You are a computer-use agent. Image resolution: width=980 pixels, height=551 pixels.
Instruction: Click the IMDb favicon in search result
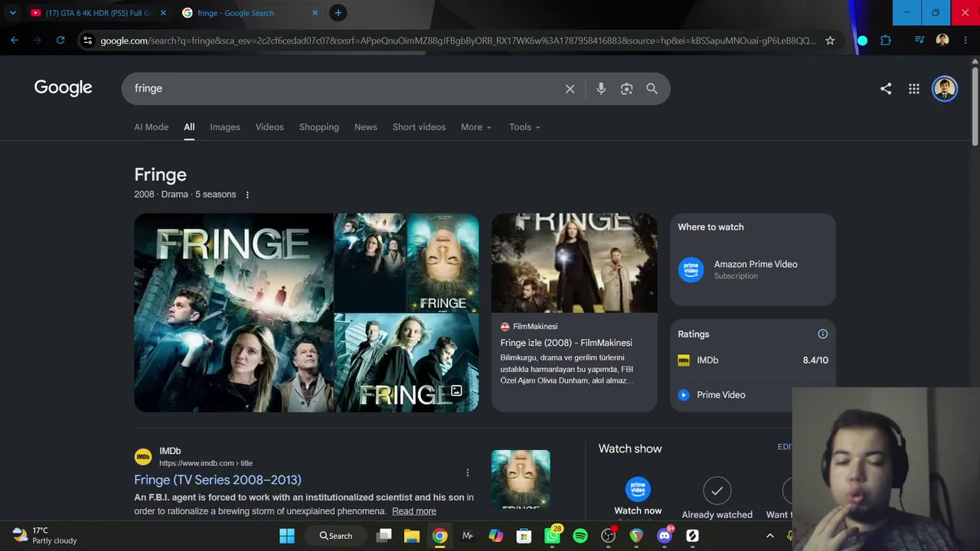point(143,457)
